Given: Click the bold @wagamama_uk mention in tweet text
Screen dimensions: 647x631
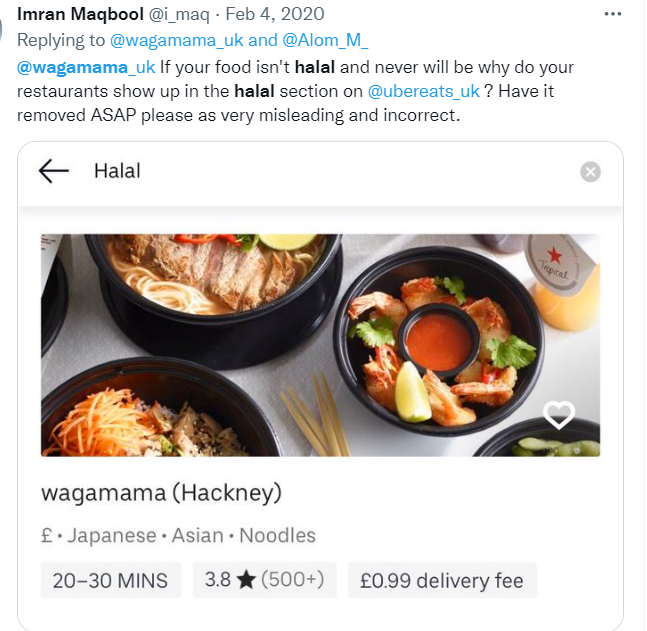Looking at the screenshot, I should [x=86, y=67].
